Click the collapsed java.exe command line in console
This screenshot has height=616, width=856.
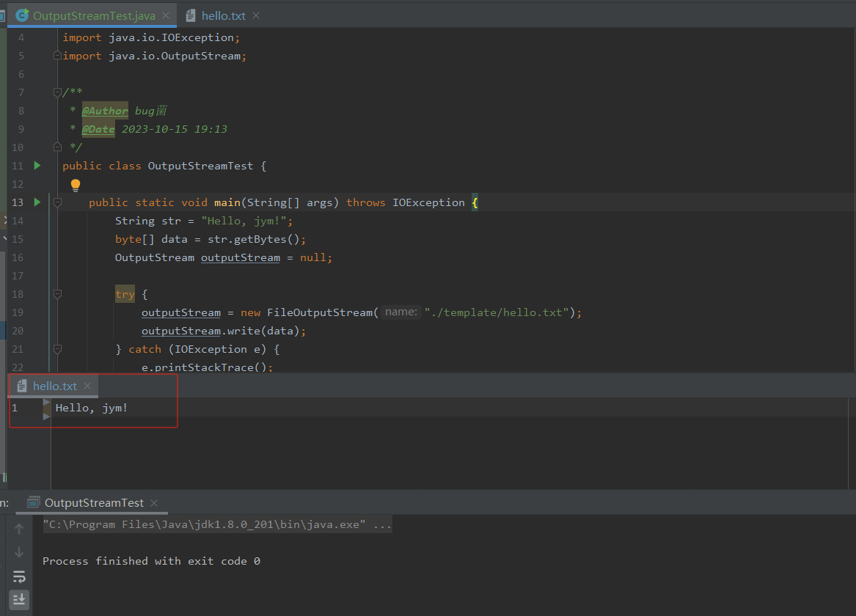click(x=217, y=525)
